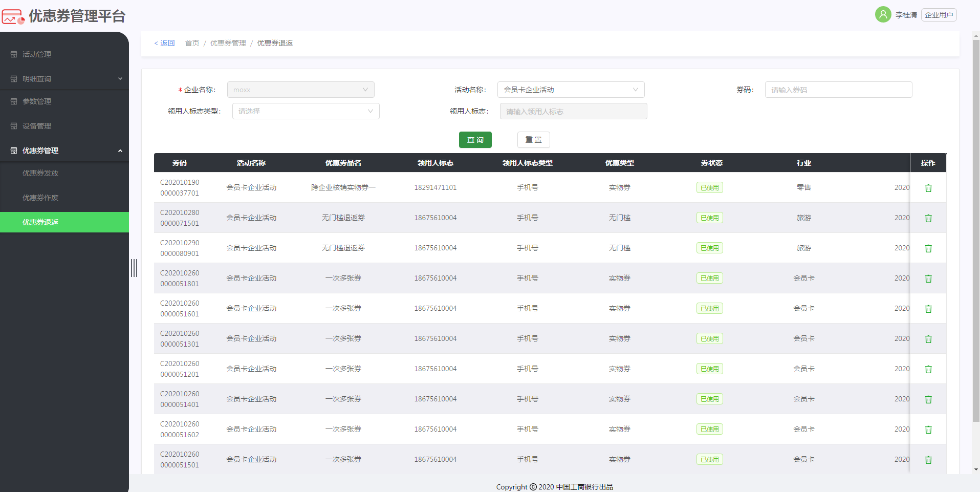Delete coupon row C2020101900000037701
The width and height of the screenshot is (980, 492).
[x=928, y=188]
